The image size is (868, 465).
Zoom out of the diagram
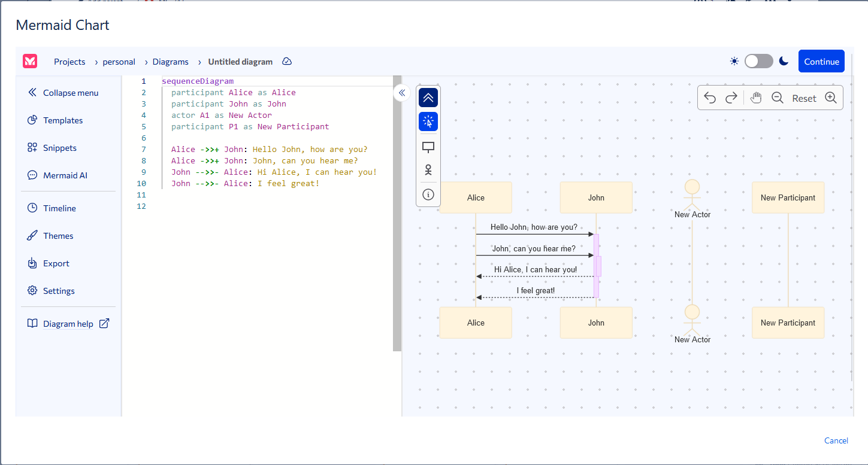pyautogui.click(x=778, y=98)
